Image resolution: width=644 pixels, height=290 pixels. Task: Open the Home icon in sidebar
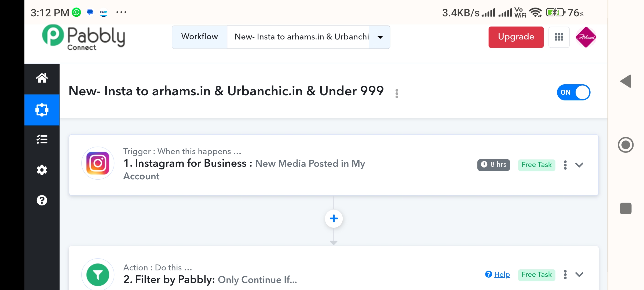coord(42,78)
